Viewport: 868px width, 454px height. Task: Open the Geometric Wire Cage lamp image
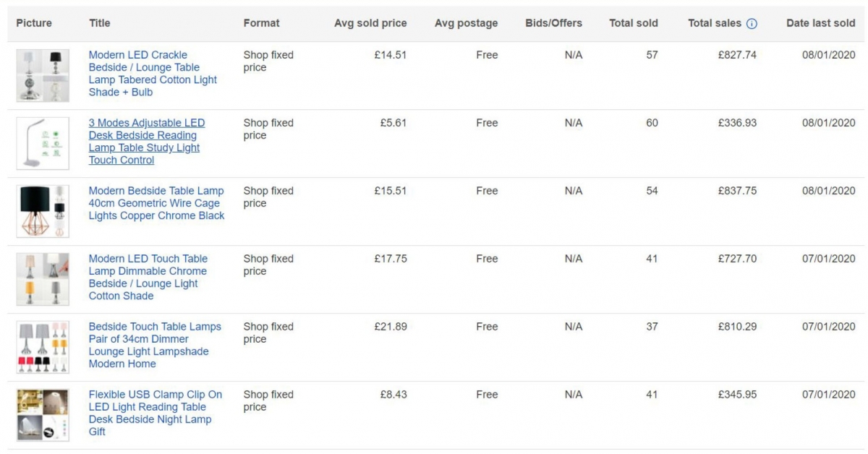[x=43, y=211]
